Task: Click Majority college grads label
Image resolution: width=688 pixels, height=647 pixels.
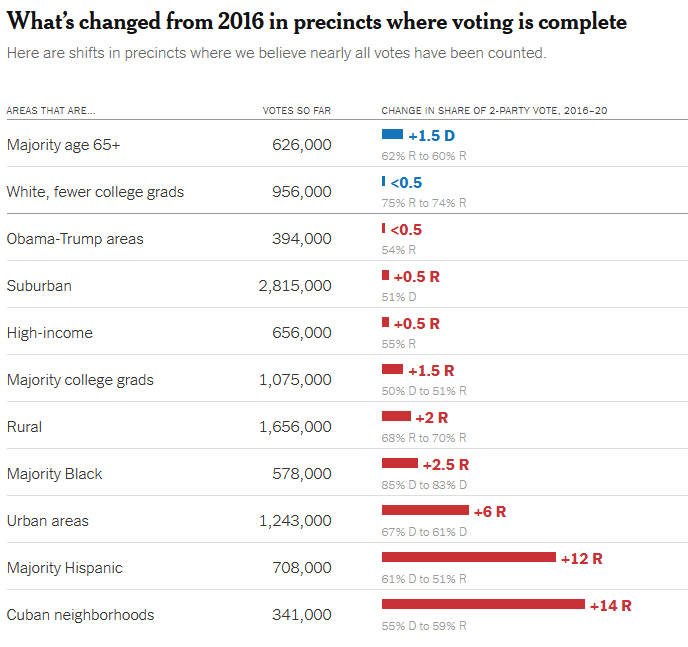Action: click(80, 379)
